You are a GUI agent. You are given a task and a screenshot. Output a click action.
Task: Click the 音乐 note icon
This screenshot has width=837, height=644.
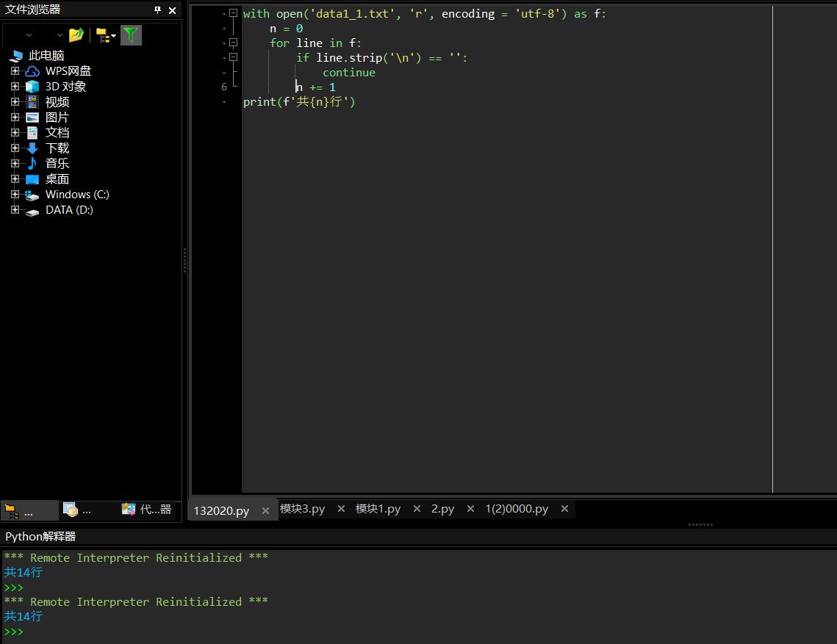32,163
